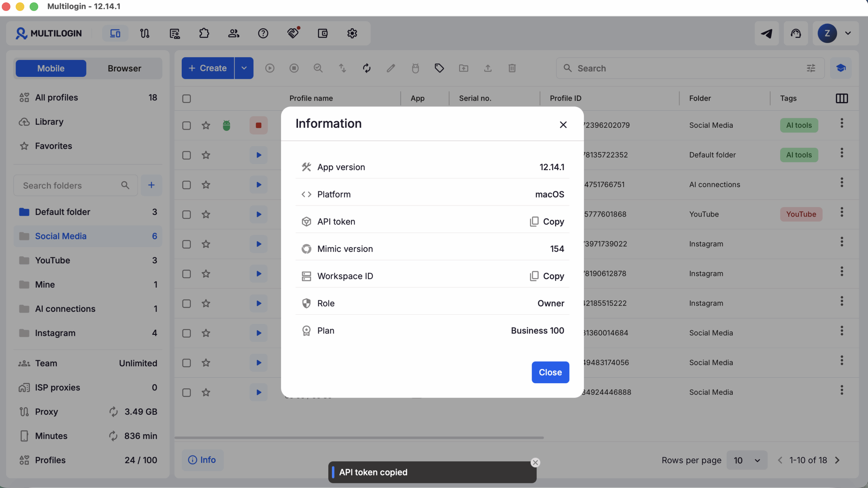Copy the Workspace ID
Image resolution: width=868 pixels, height=488 pixels.
click(x=547, y=276)
